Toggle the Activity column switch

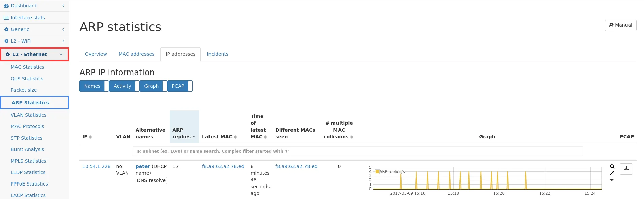(x=137, y=86)
